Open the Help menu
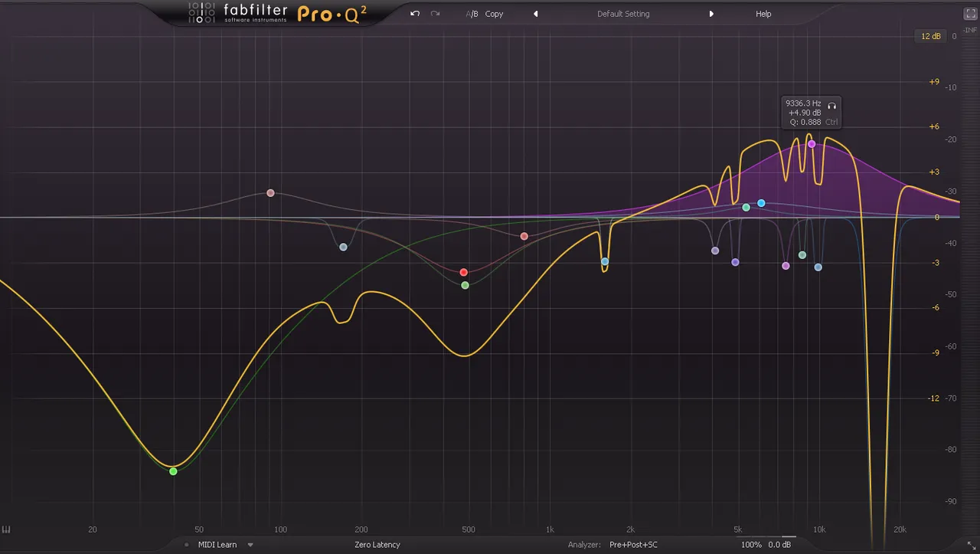The height and width of the screenshot is (554, 980). pyautogui.click(x=763, y=14)
